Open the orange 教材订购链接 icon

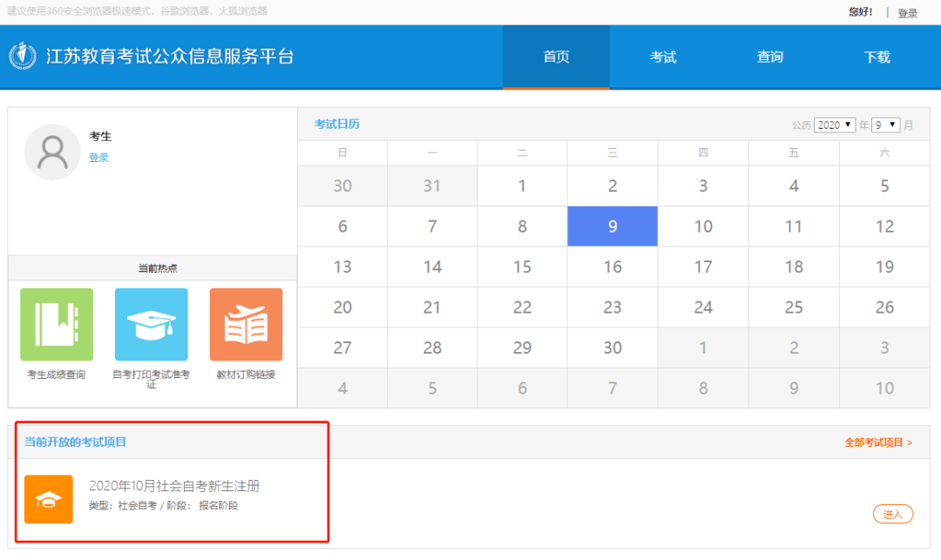[x=246, y=324]
